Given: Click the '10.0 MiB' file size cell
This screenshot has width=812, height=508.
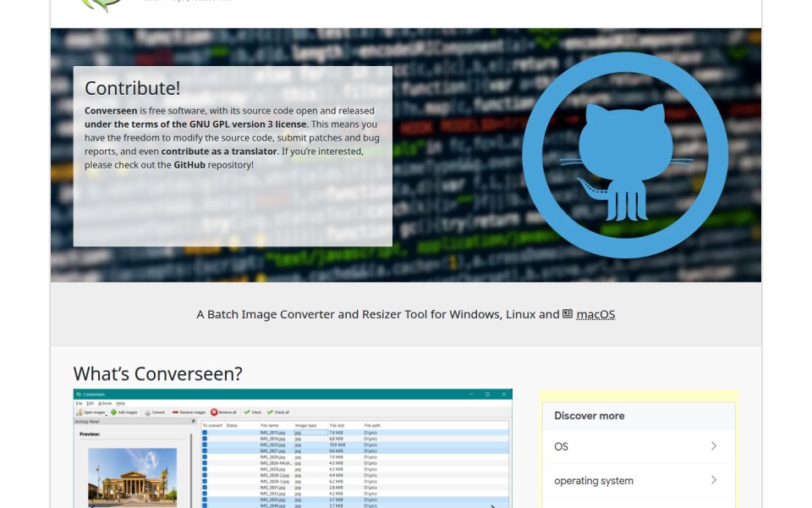Looking at the screenshot, I should point(337,444).
